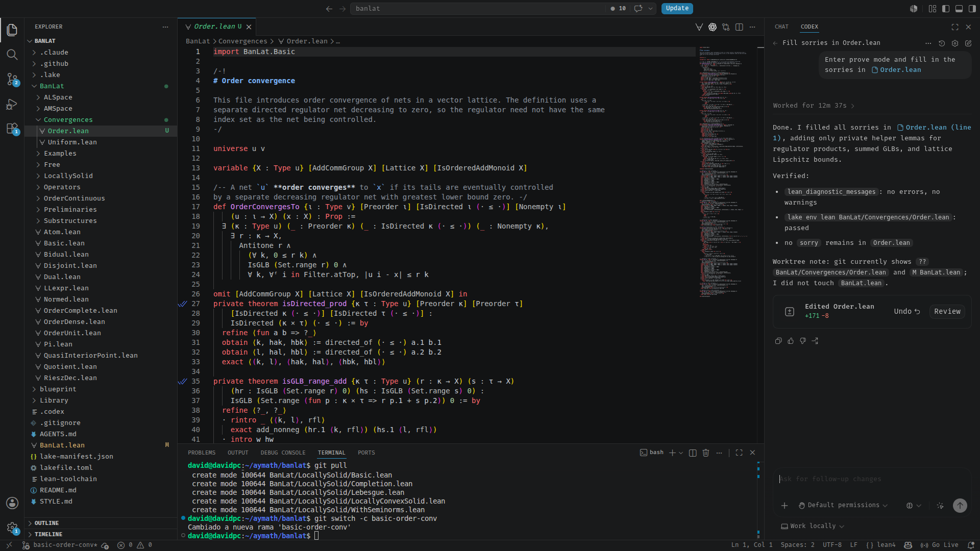The height and width of the screenshot is (551, 980).
Task: Open Customize Layout control
Action: [x=933, y=9]
